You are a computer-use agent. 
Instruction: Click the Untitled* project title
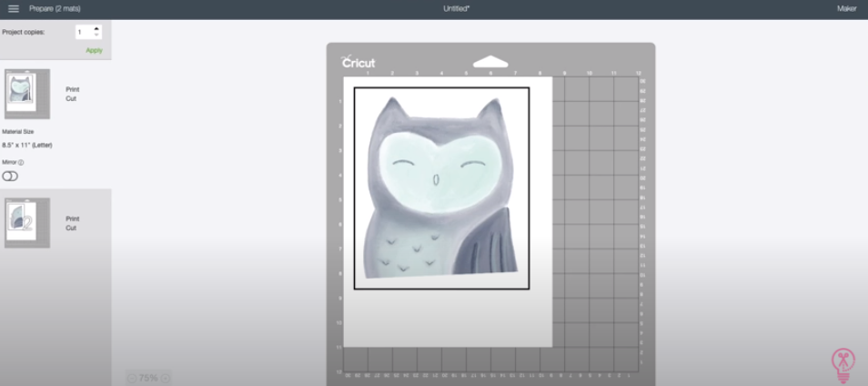click(456, 9)
